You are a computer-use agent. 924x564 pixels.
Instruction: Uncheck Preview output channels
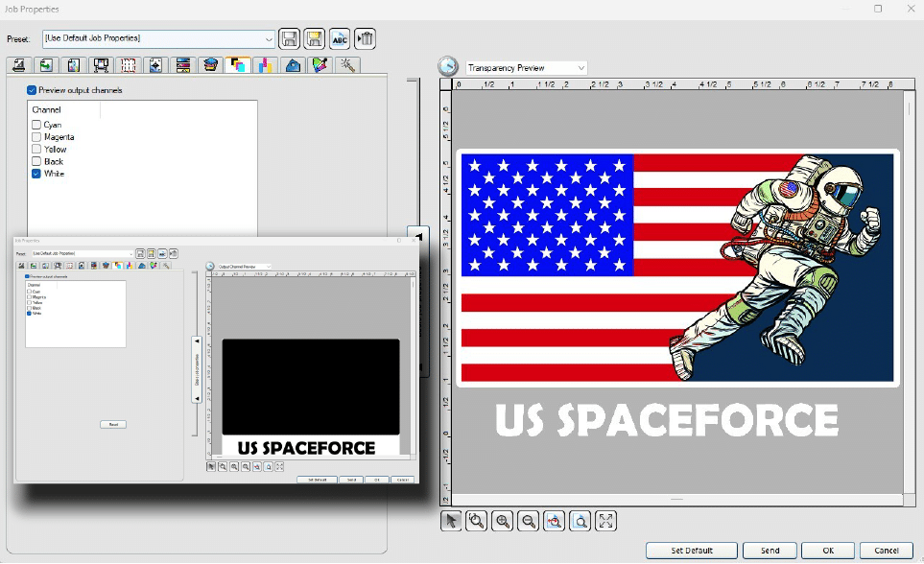pos(32,90)
